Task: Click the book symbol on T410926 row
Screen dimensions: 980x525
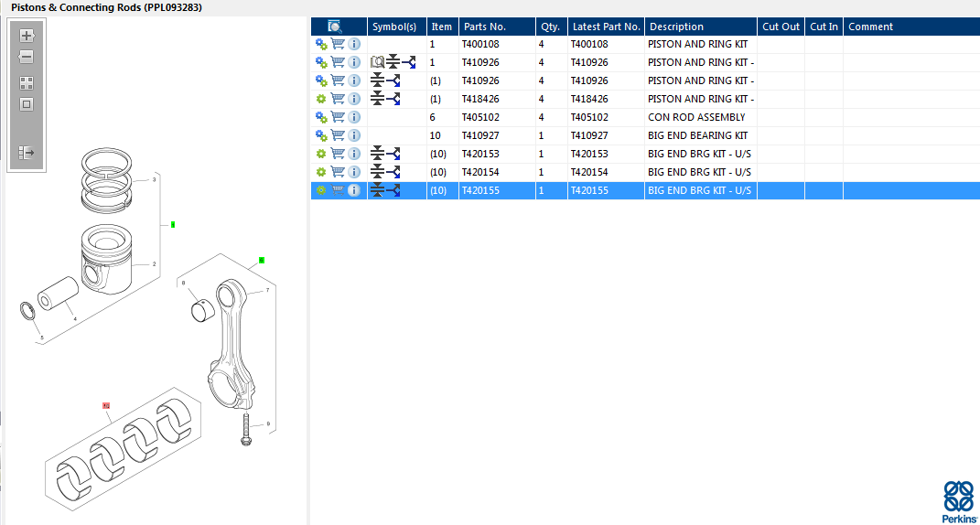Action: coord(377,62)
